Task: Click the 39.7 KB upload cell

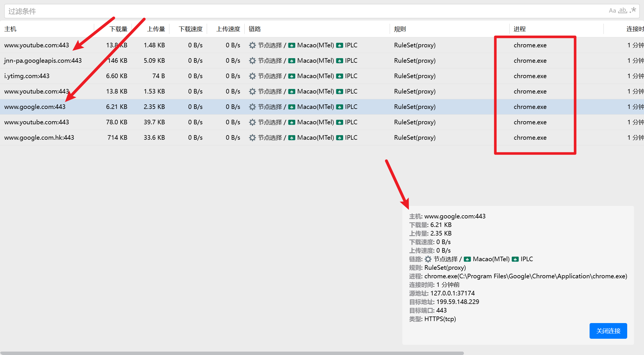Action: (154, 122)
